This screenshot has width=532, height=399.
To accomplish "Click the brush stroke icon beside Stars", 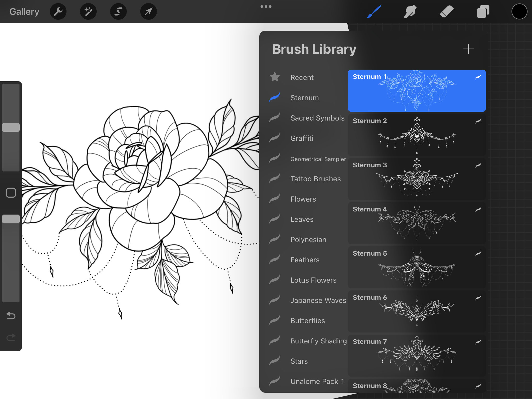I will tap(275, 361).
